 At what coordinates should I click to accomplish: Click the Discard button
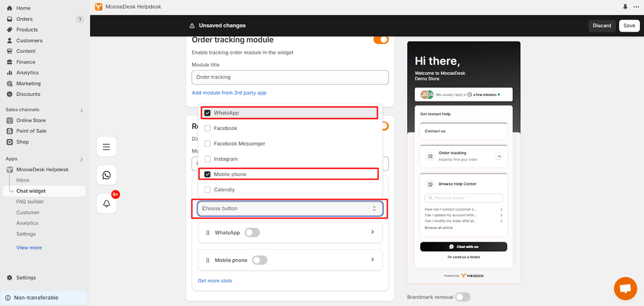[x=602, y=25]
